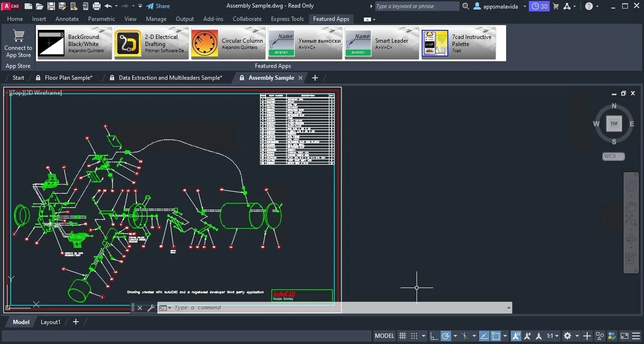
Task: Click Save to Web & Mobile icon
Action: [x=85, y=6]
